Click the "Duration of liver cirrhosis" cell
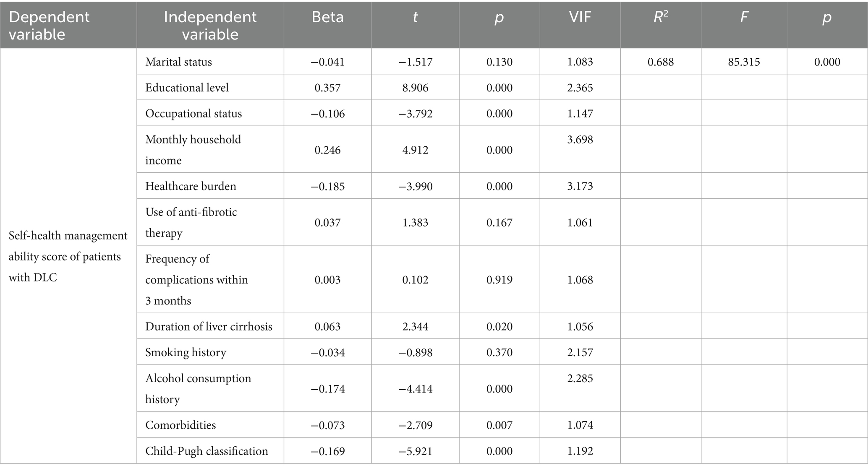This screenshot has height=471, width=868. (x=209, y=327)
